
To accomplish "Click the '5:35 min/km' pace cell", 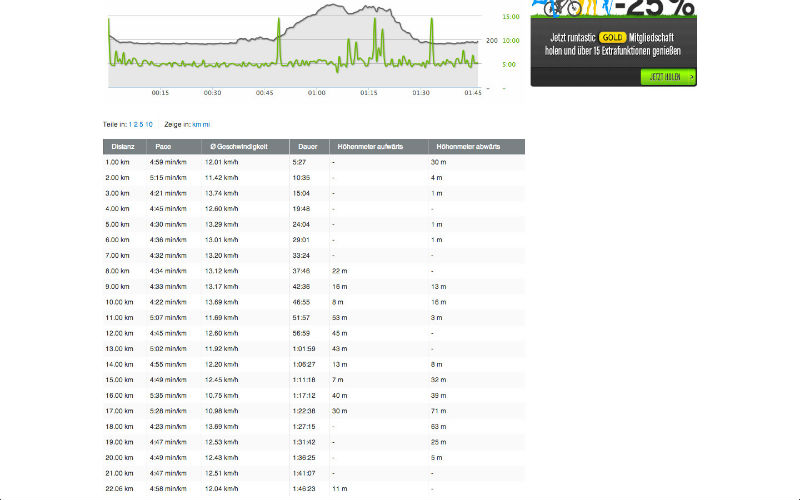I will pos(168,395).
